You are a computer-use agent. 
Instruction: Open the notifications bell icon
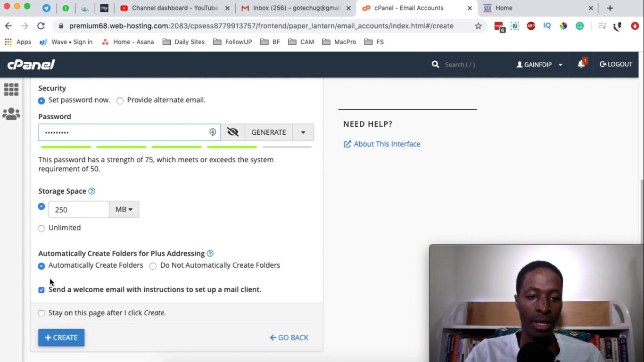click(581, 64)
